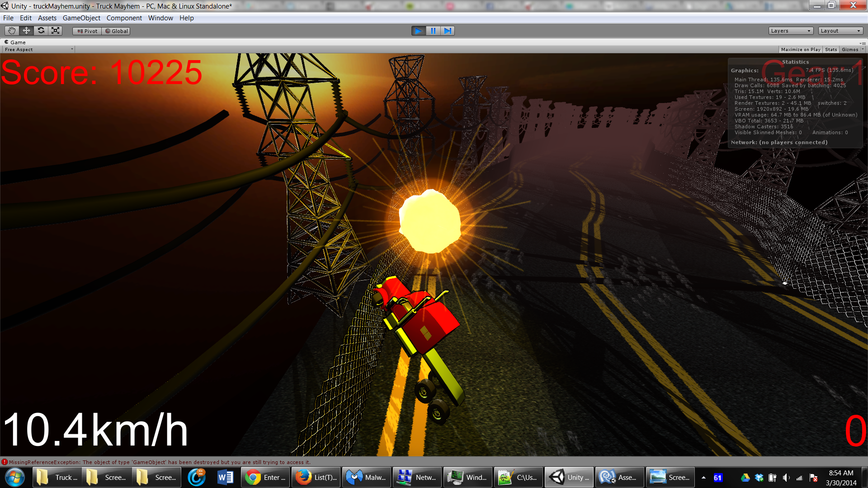The width and height of the screenshot is (868, 488).
Task: Open the GameObject menu
Action: click(81, 18)
